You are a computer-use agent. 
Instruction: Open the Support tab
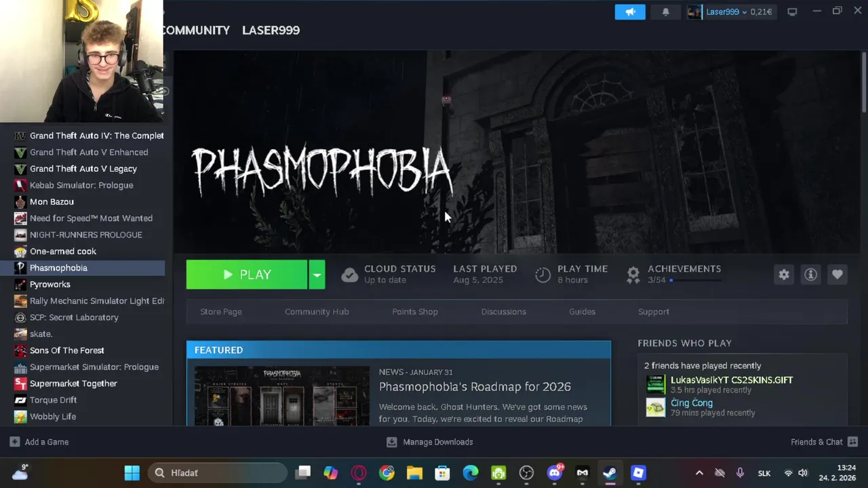coord(654,312)
